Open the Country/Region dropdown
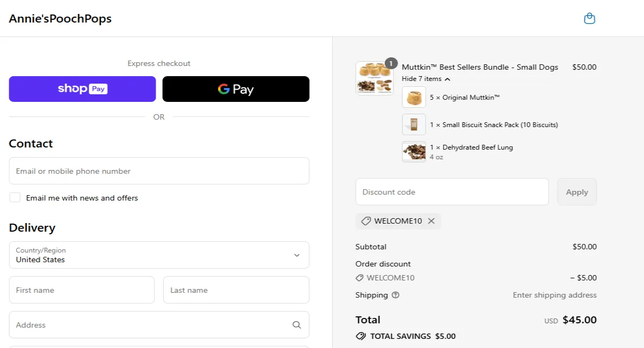This screenshot has width=644, height=348. [159, 255]
